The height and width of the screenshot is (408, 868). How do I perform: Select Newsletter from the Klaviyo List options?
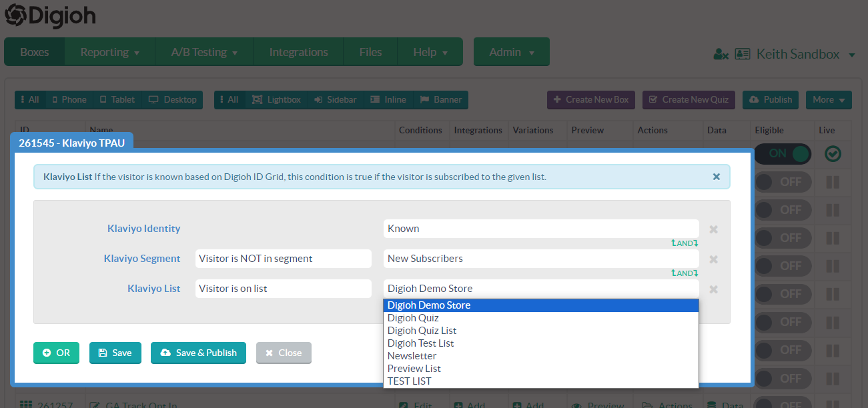point(412,355)
